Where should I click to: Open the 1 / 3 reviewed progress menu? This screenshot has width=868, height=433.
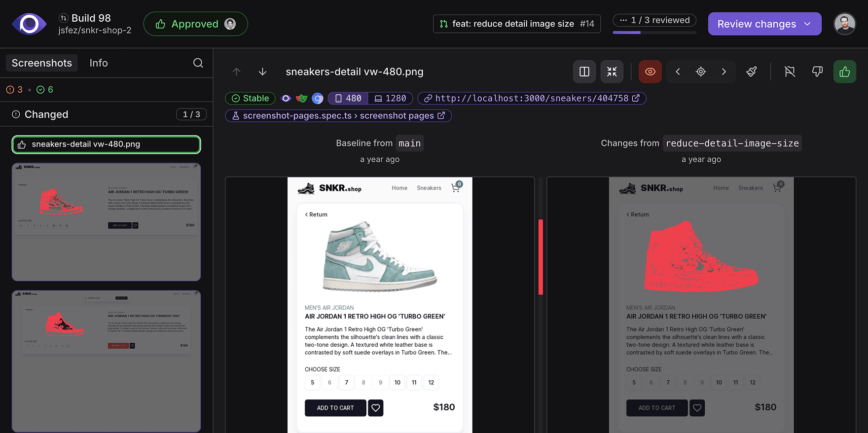tap(654, 20)
